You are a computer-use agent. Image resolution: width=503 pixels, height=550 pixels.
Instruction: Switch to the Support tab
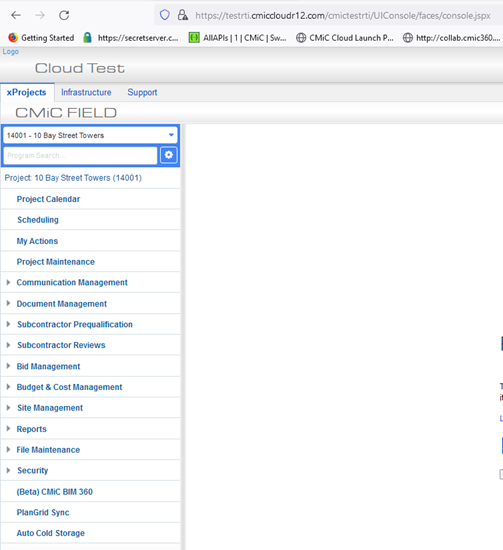[142, 92]
